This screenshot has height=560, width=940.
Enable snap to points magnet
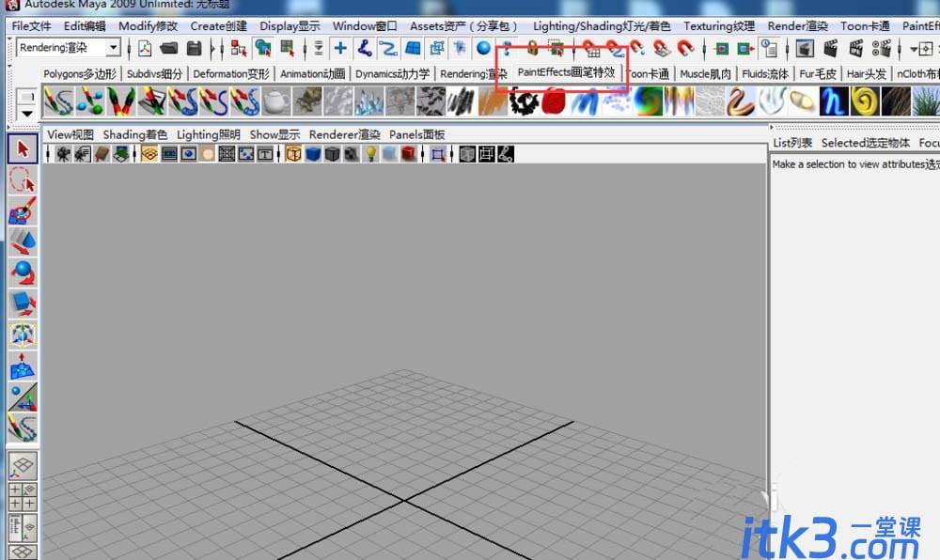637,48
